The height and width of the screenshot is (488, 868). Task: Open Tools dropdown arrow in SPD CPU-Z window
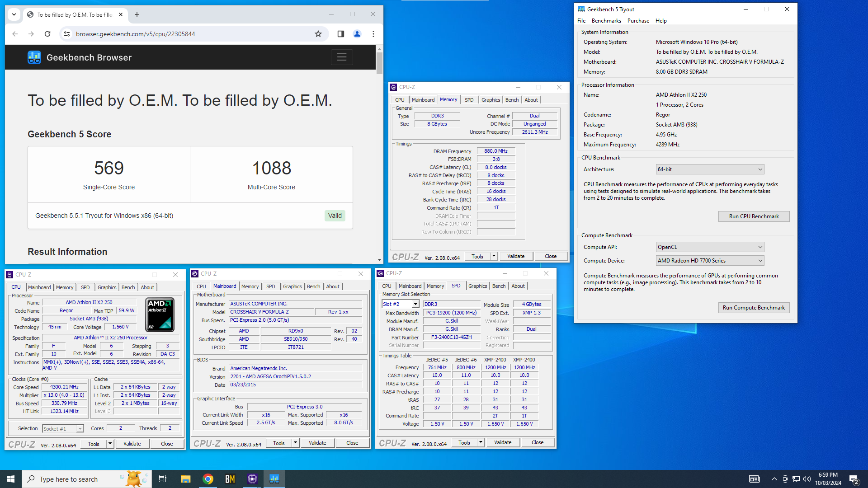(x=481, y=442)
